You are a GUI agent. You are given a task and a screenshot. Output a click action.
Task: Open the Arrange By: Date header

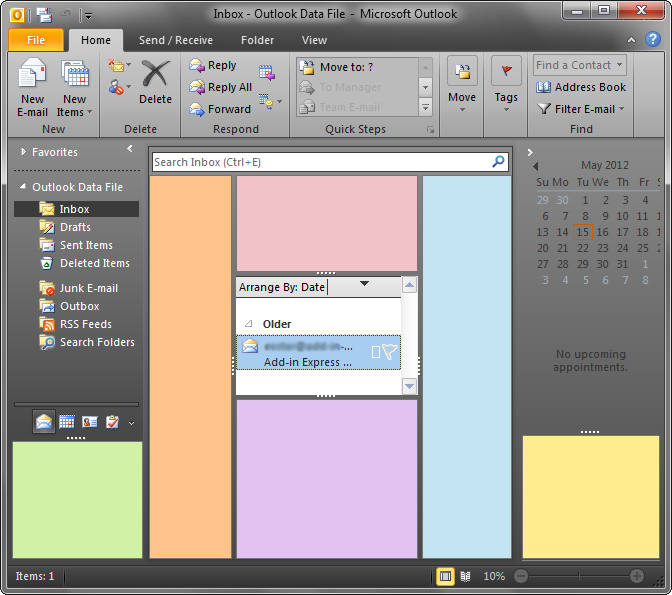click(318, 287)
